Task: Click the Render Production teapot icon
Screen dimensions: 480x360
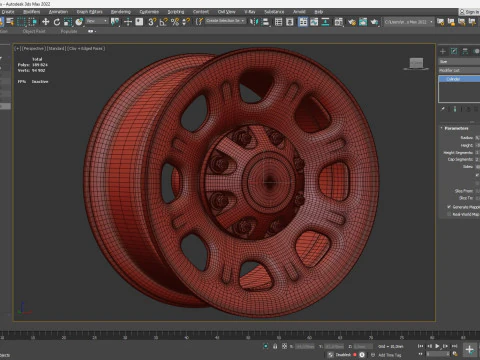Action: point(374,22)
